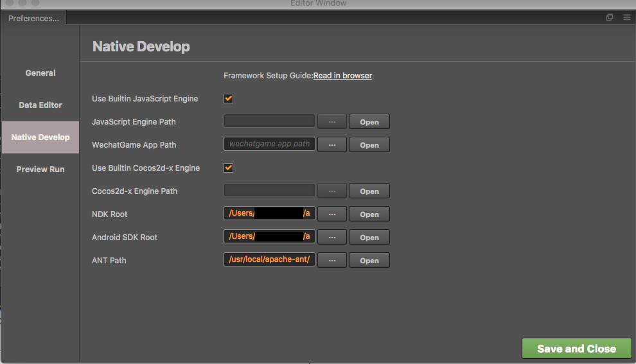This screenshot has width=636, height=364.
Task: Switch to the General settings tab
Action: tap(40, 73)
